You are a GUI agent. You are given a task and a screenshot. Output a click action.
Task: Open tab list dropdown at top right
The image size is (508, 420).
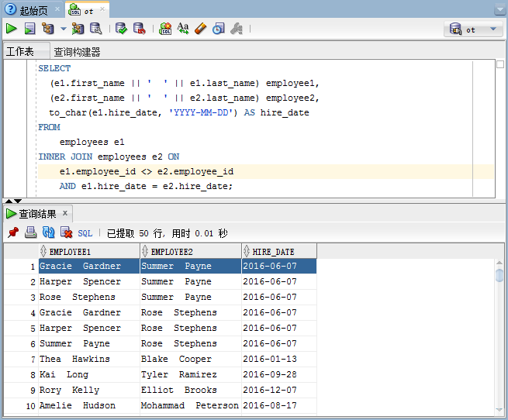[499, 9]
